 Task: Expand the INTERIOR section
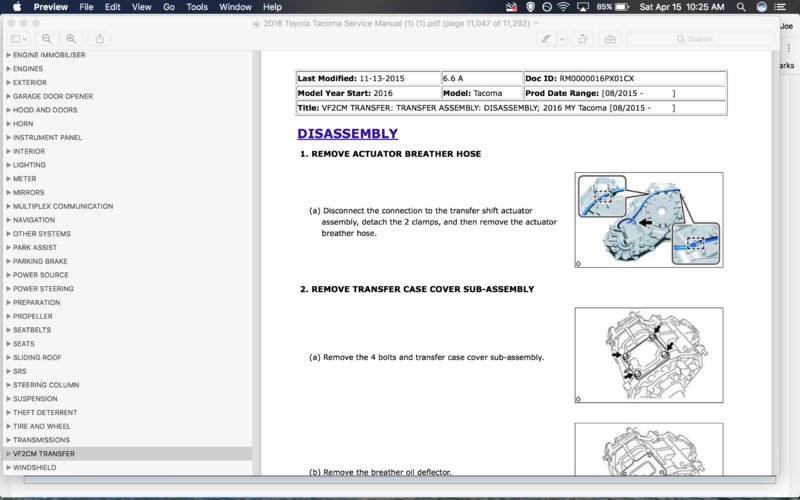point(8,151)
